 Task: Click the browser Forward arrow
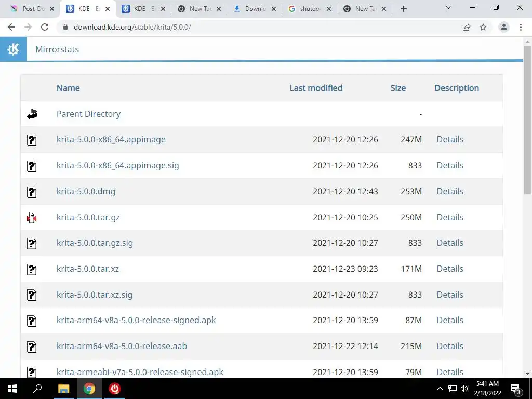(x=28, y=27)
